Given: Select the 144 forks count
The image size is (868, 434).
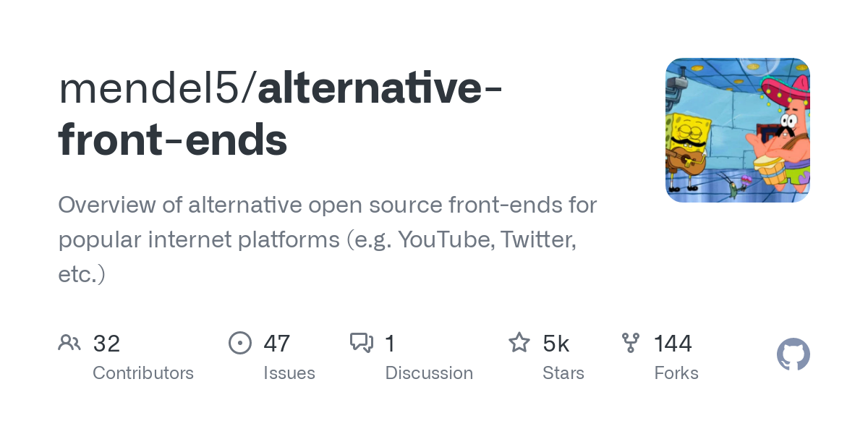Looking at the screenshot, I should click(673, 344).
